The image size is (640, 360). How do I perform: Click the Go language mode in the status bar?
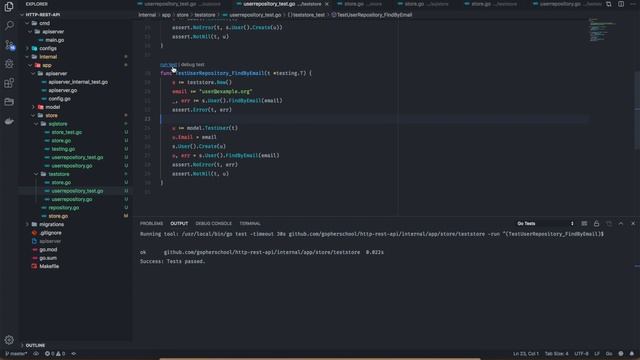pos(609,353)
